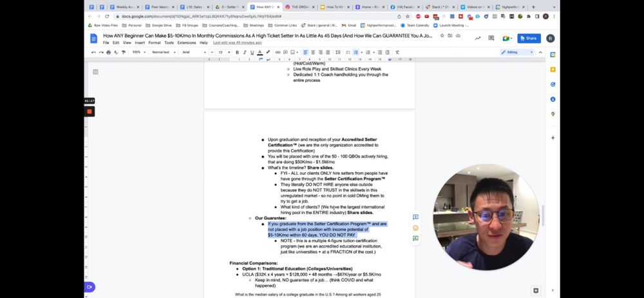Open the Normal text style dropdown
The height and width of the screenshot is (298, 644).
(163, 52)
